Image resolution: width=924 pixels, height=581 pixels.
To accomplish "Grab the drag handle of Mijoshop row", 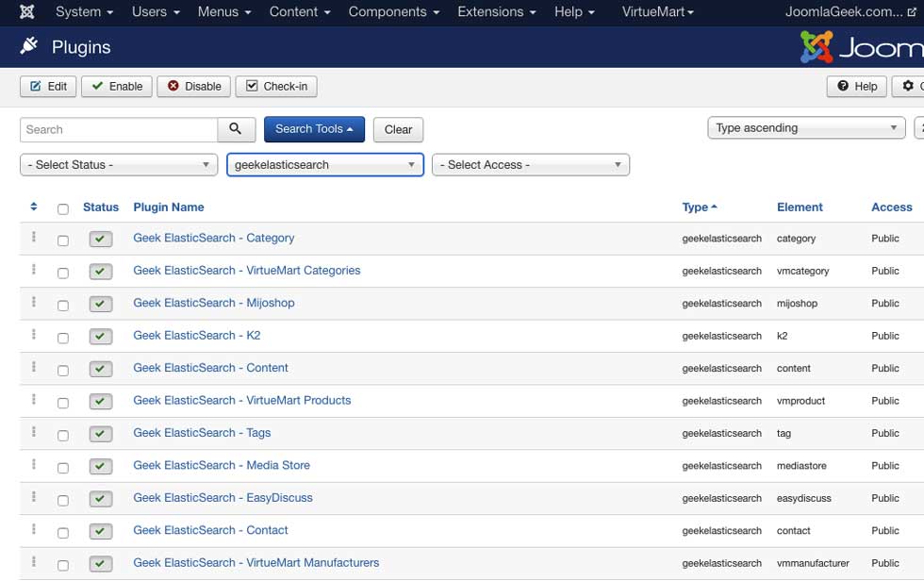I will 34,302.
